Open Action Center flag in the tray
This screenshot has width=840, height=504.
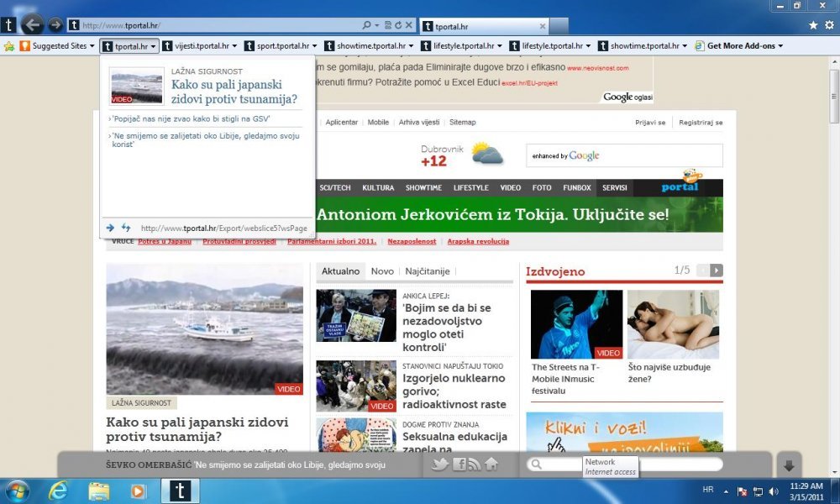(x=743, y=491)
